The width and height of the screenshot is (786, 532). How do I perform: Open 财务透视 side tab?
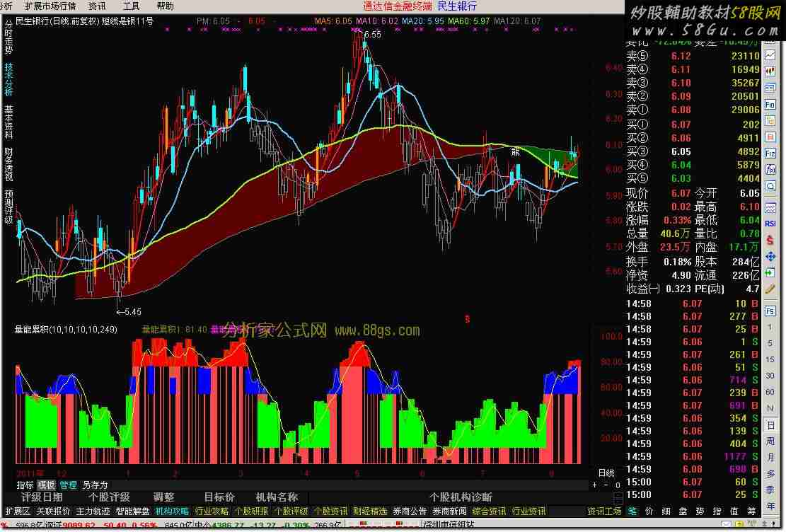[x=9, y=164]
